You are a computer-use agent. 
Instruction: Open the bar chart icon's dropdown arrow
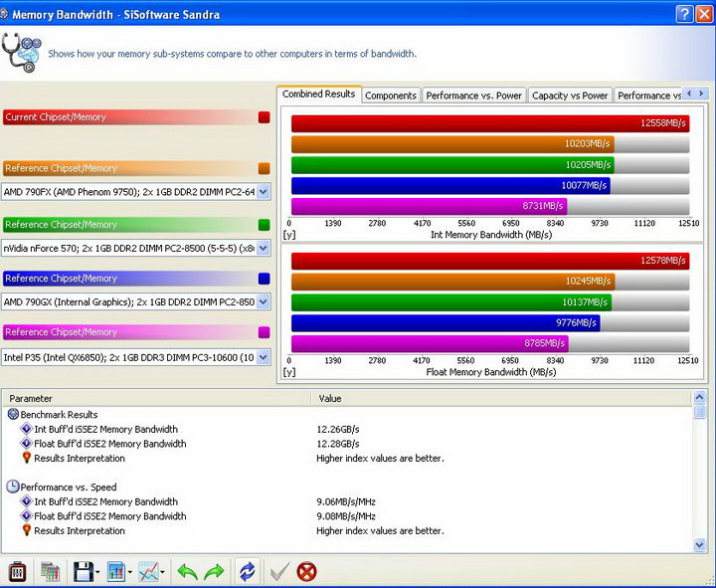[x=129, y=572]
